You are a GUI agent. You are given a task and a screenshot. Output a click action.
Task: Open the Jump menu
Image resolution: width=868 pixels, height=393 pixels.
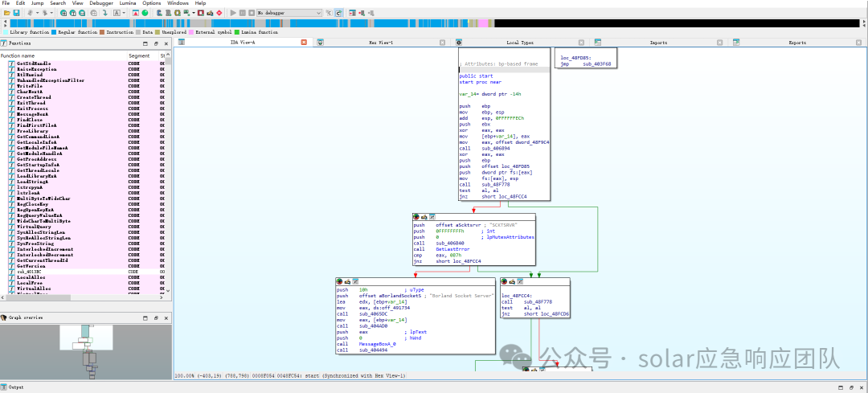point(38,3)
